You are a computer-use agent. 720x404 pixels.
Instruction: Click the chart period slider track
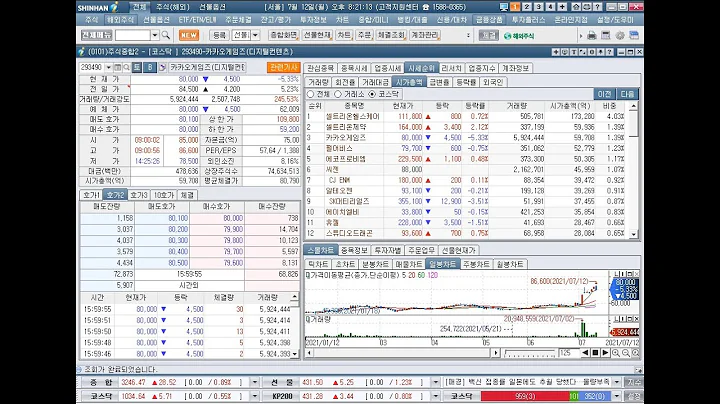[529, 354]
